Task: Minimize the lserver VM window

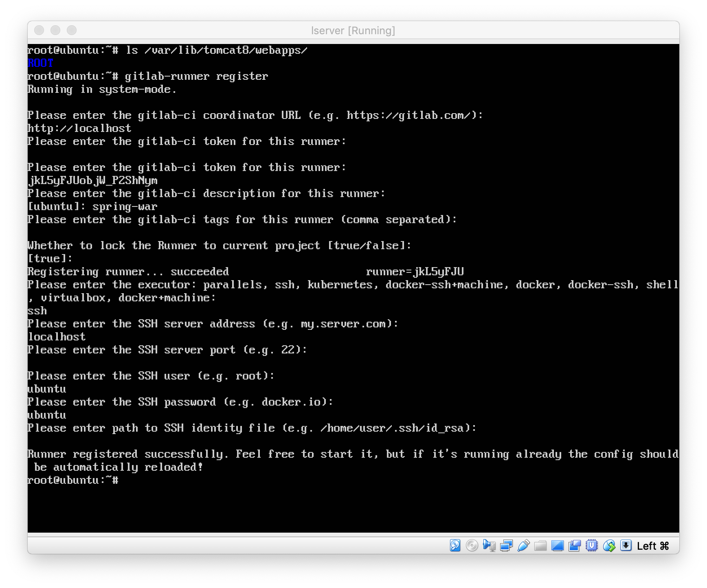Action: coord(55,30)
